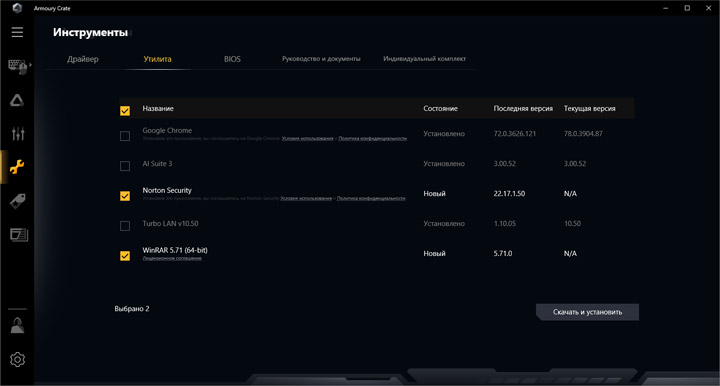Click the WinRAR Новый status

[x=434, y=253]
